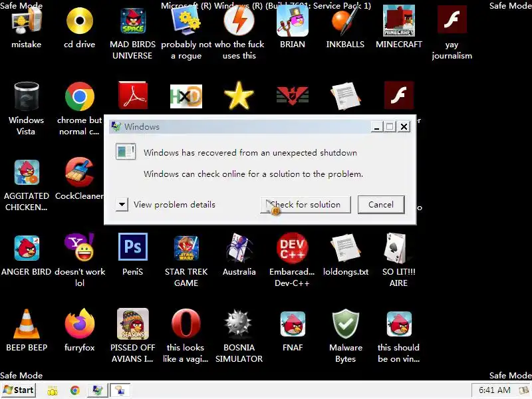
Task: Open the yellow folder taskbar icon
Action: (x=53, y=390)
